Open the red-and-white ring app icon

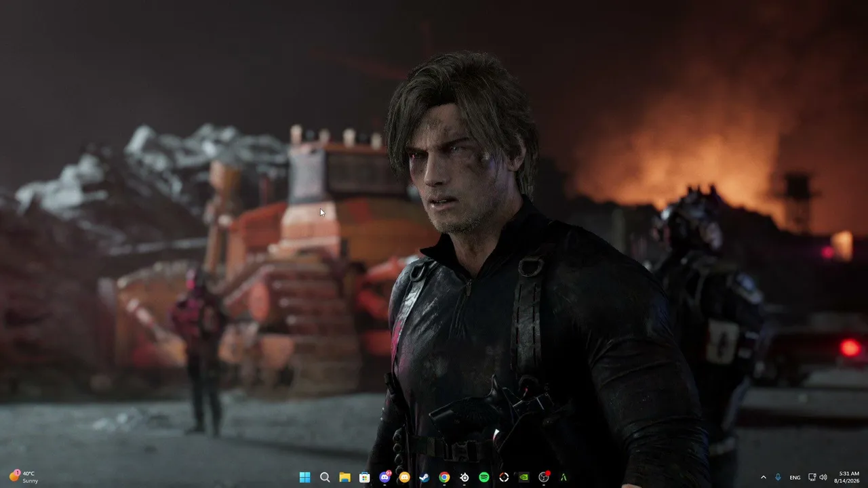click(x=504, y=477)
